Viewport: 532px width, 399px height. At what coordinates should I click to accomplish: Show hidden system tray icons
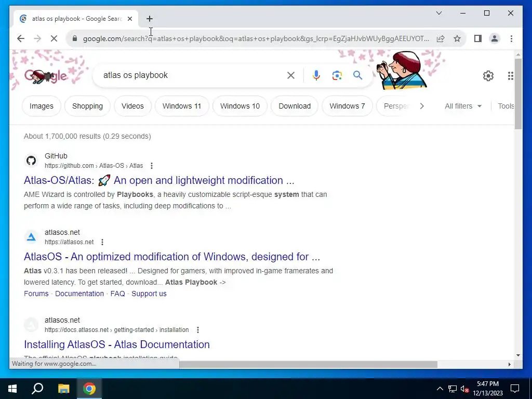440,389
